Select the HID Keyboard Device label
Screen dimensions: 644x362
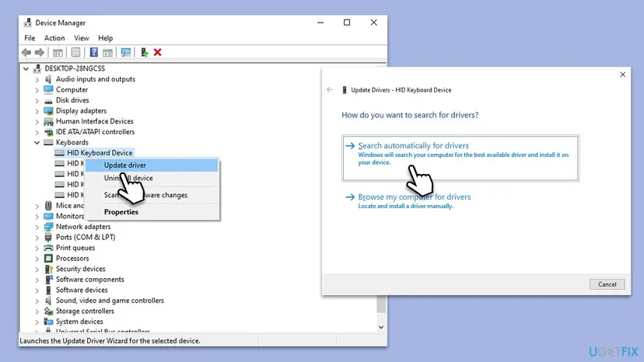pyautogui.click(x=100, y=153)
